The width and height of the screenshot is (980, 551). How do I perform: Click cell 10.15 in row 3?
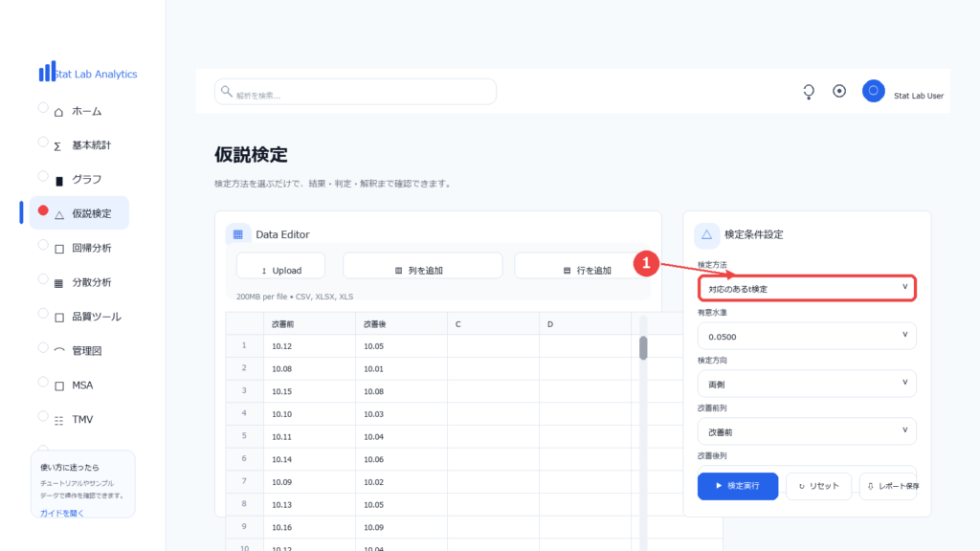(x=309, y=391)
